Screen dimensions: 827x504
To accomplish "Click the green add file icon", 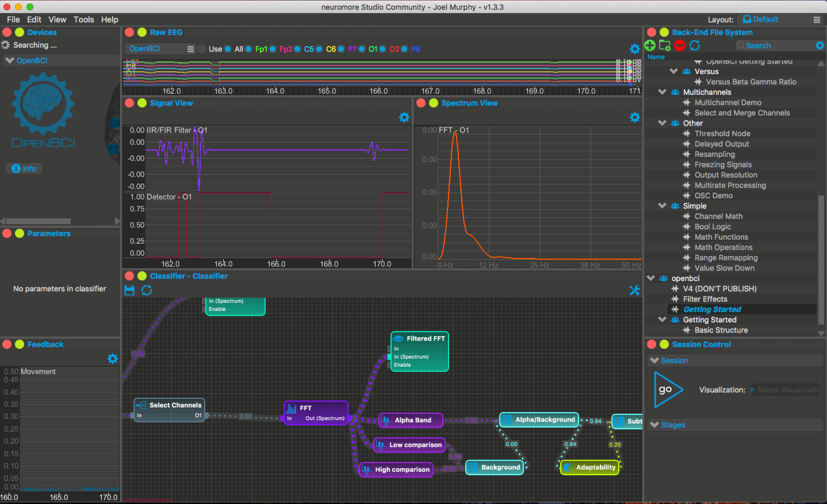I will (650, 46).
